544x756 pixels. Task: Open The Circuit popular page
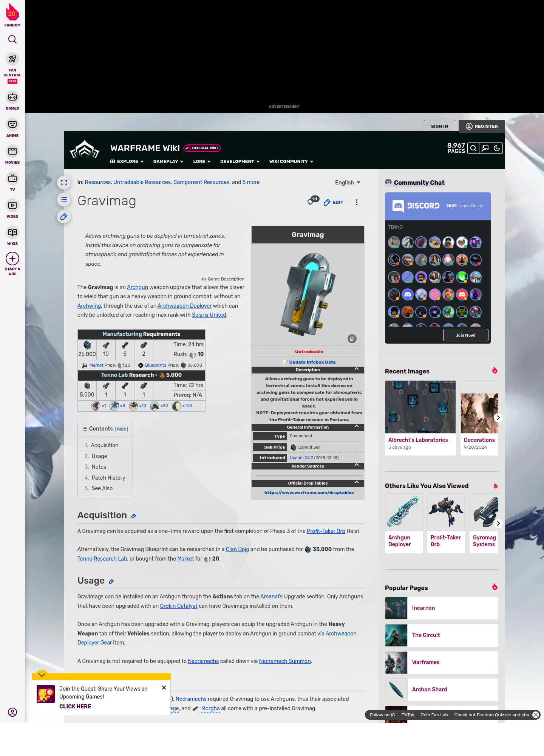pos(442,635)
